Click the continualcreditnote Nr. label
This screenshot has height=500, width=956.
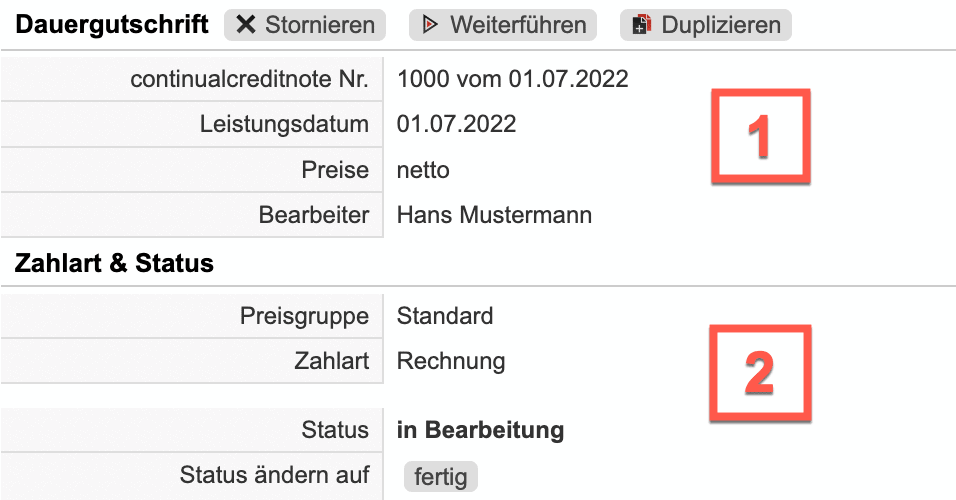pyautogui.click(x=249, y=79)
